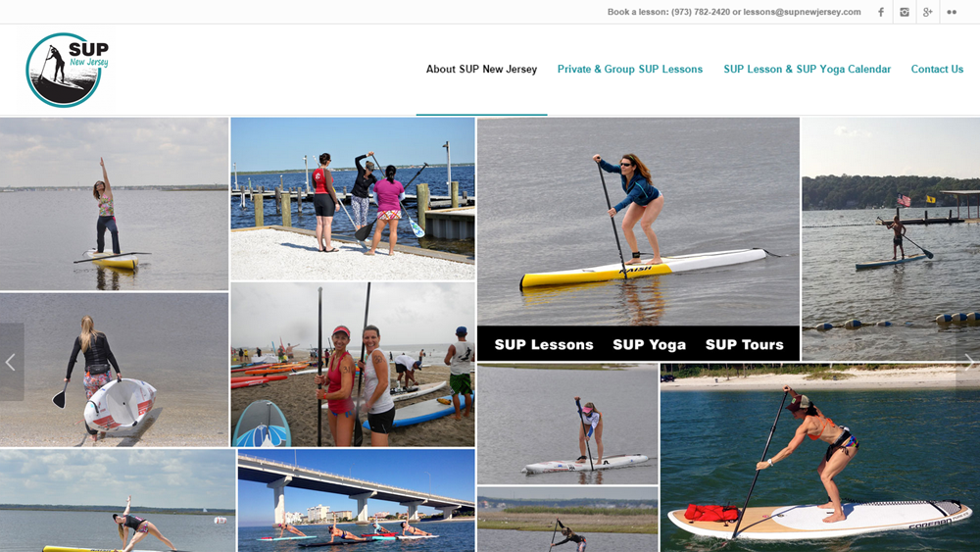Image resolution: width=980 pixels, height=552 pixels.
Task: Open the Instagram social icon
Action: (x=905, y=12)
